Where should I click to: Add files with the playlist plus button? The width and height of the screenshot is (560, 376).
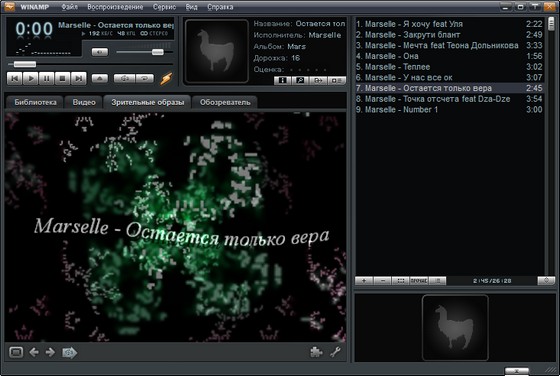[x=364, y=281]
